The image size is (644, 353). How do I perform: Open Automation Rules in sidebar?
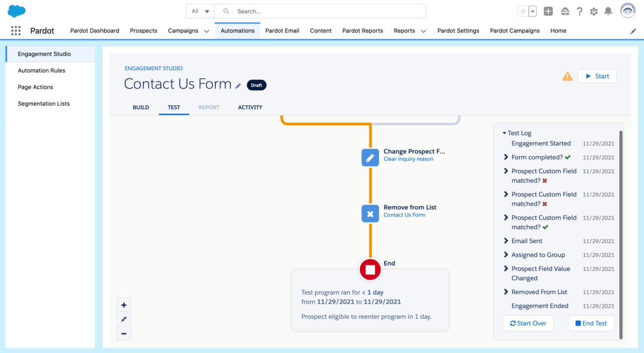click(50, 70)
